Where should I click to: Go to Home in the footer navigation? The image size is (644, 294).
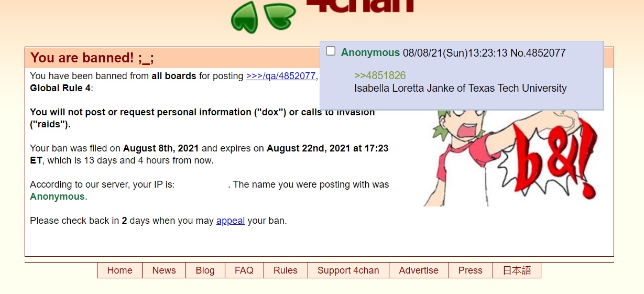119,270
